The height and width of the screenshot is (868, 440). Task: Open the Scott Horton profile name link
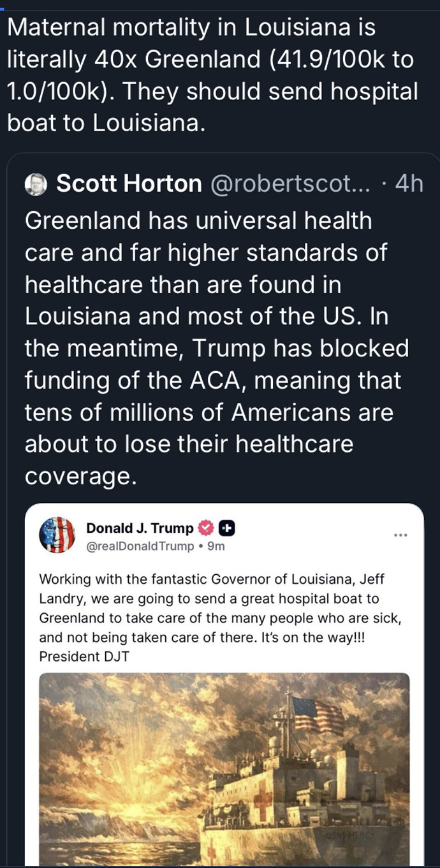[x=129, y=184]
